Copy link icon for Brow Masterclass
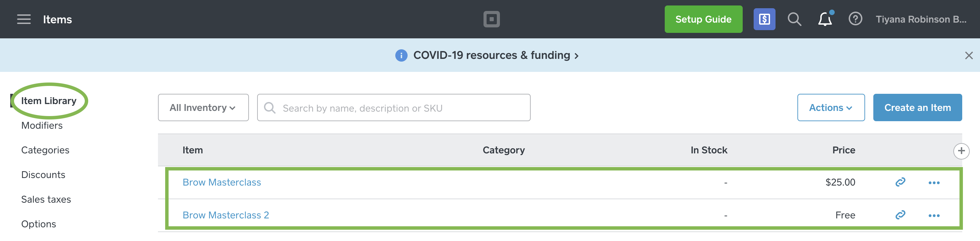The width and height of the screenshot is (980, 241). tap(900, 182)
